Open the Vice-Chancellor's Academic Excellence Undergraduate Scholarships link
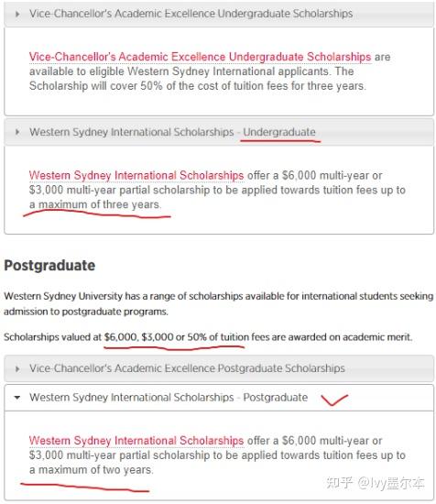The height and width of the screenshot is (504, 436). [201, 57]
